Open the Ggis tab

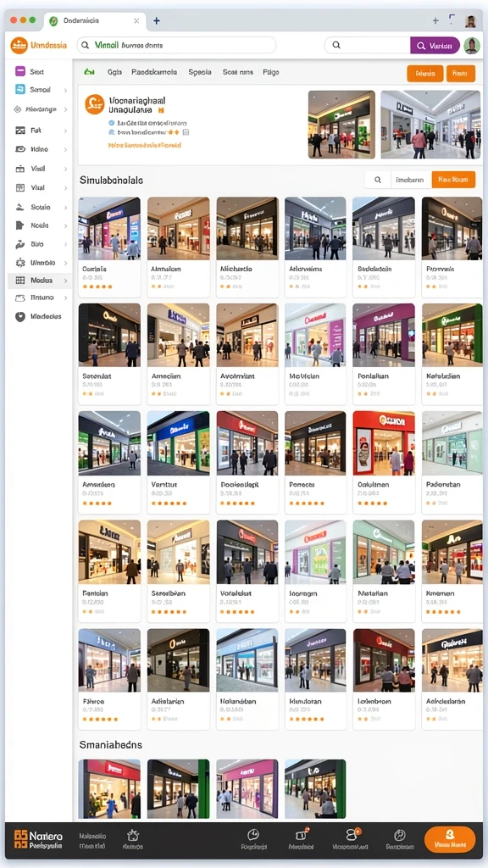coord(114,72)
